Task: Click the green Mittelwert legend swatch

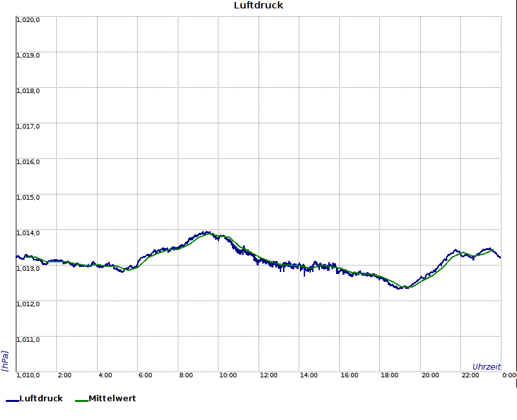Action: [x=81, y=401]
